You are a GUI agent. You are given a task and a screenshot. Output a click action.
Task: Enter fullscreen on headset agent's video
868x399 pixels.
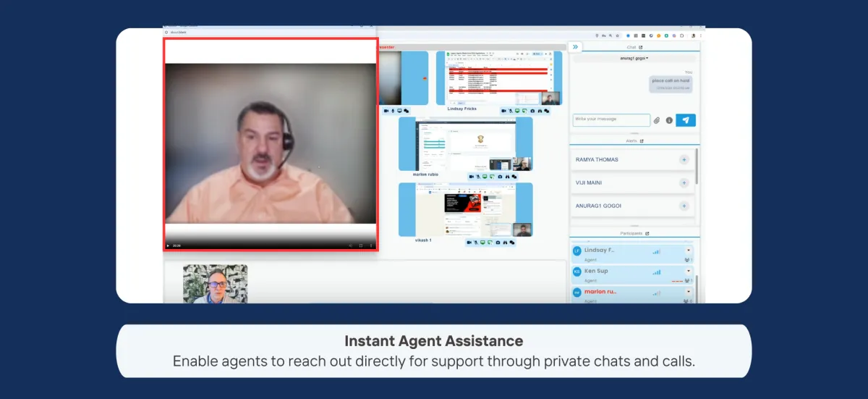[x=361, y=245]
